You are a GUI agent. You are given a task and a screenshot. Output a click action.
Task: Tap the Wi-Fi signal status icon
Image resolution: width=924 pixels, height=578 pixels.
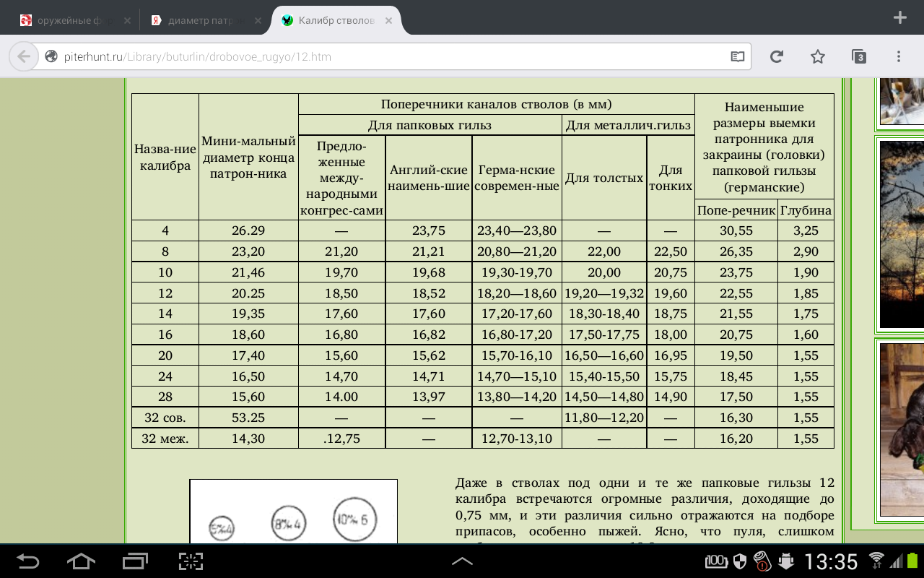[877, 561]
